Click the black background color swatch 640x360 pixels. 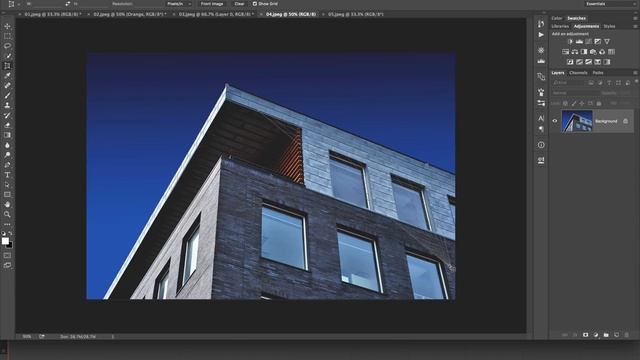(10, 245)
